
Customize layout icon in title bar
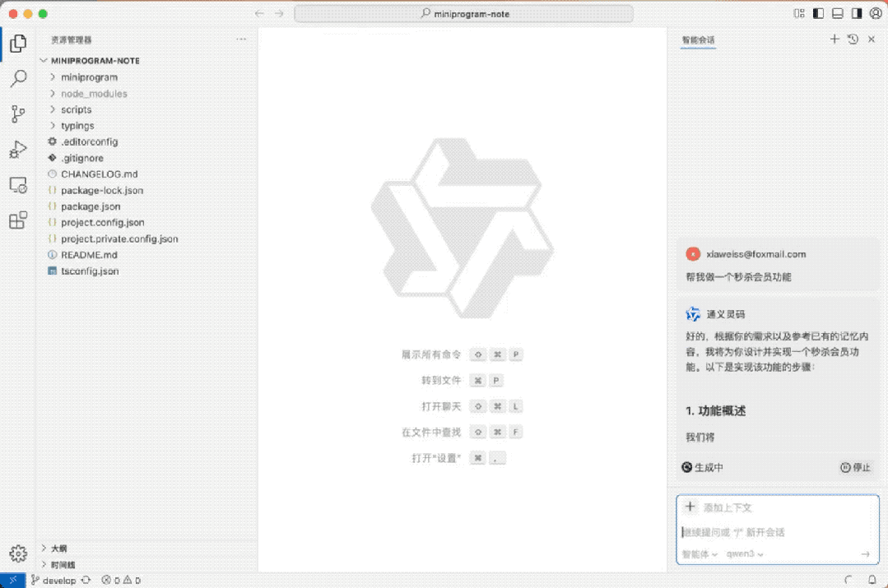click(x=799, y=14)
